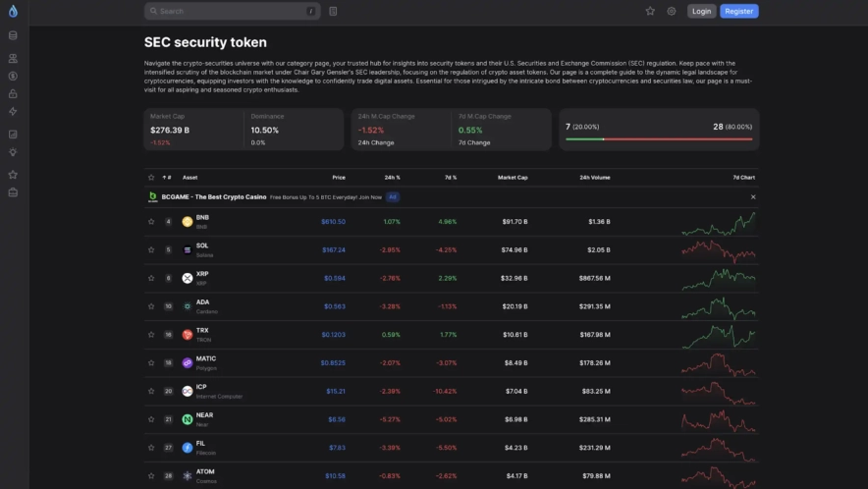Viewport: 868px width, 489px height.
Task: Open the lightning bolt sidebar icon
Action: coord(13,112)
